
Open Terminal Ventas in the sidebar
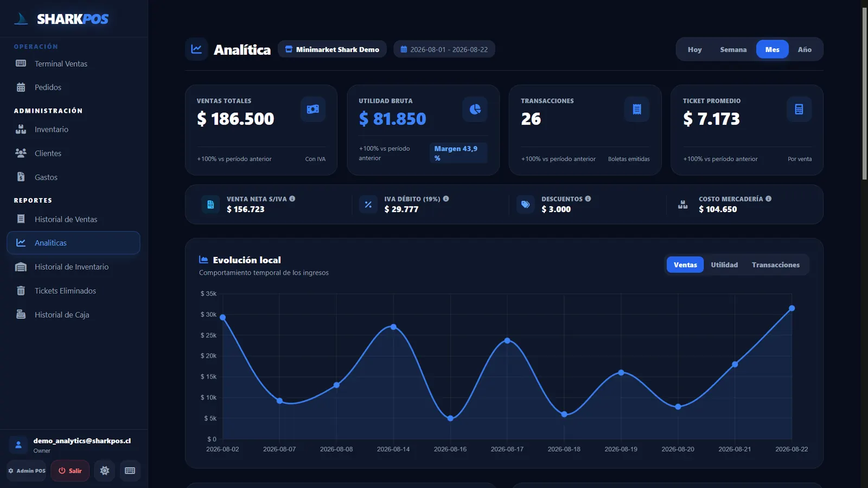pyautogui.click(x=73, y=63)
